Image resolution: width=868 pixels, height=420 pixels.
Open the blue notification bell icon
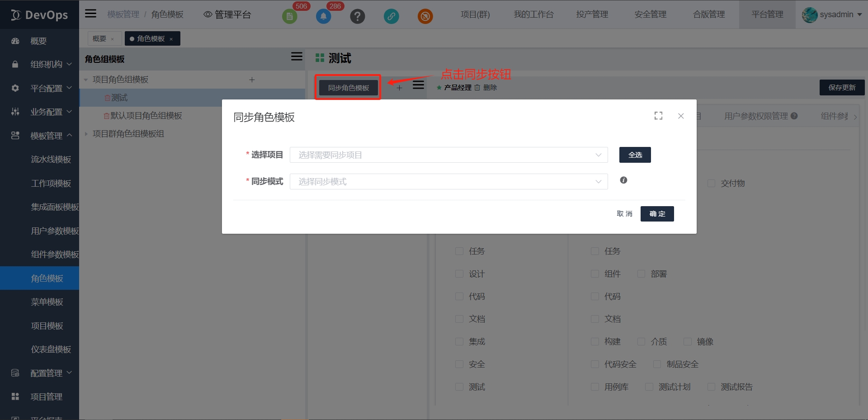click(x=323, y=17)
